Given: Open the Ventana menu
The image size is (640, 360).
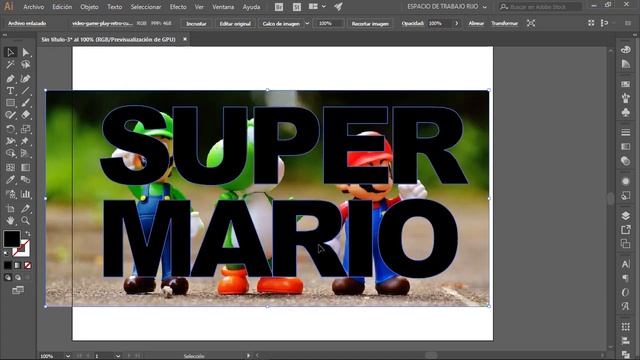Looking at the screenshot, I should pyautogui.click(x=223, y=7).
